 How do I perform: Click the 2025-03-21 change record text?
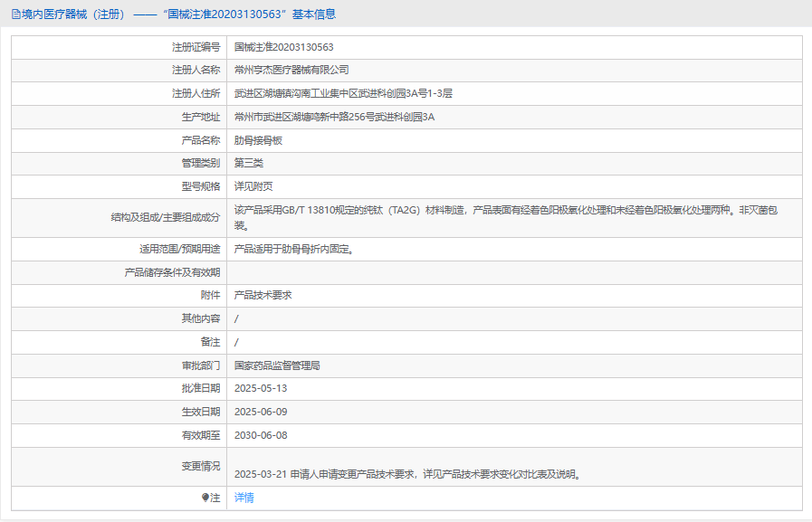click(408, 474)
